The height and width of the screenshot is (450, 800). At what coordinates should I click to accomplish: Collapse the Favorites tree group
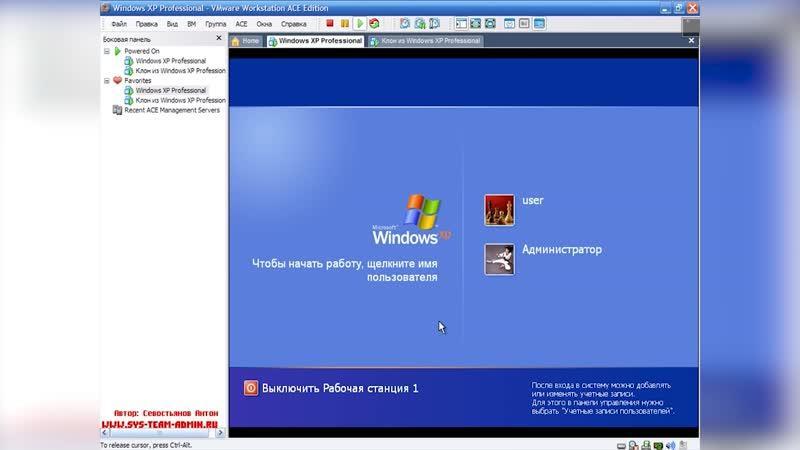coord(107,80)
